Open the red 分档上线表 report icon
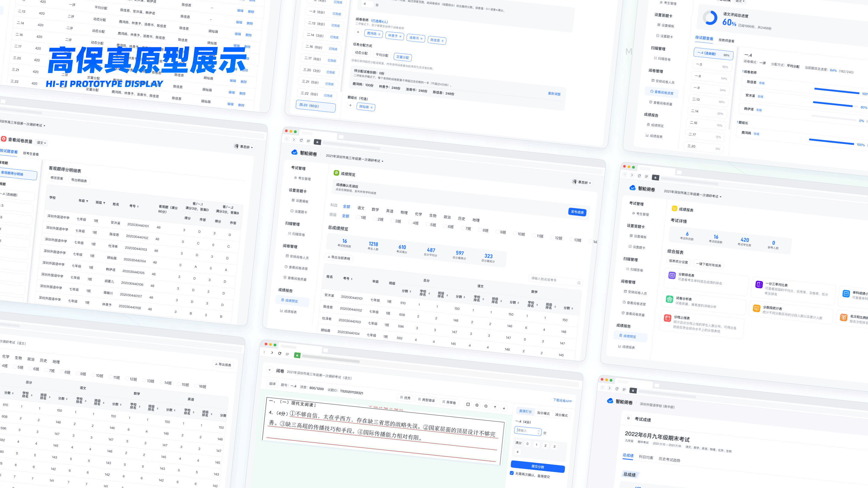Screen dimensions: 868x488 [x=668, y=318]
